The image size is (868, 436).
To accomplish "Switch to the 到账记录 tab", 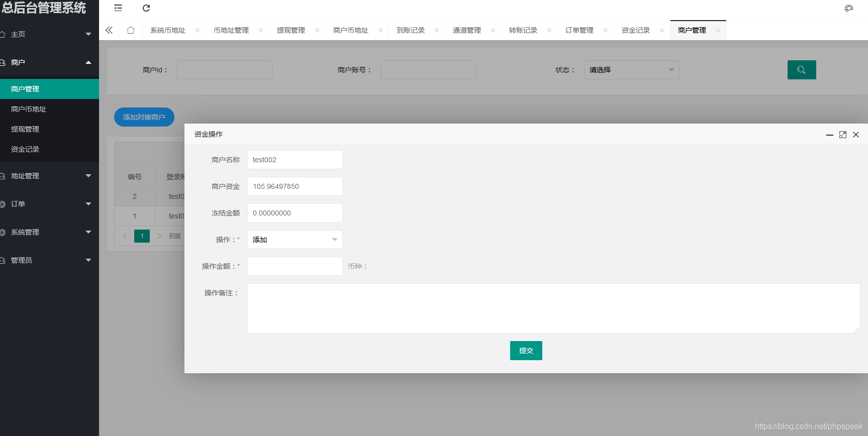I will pyautogui.click(x=411, y=31).
